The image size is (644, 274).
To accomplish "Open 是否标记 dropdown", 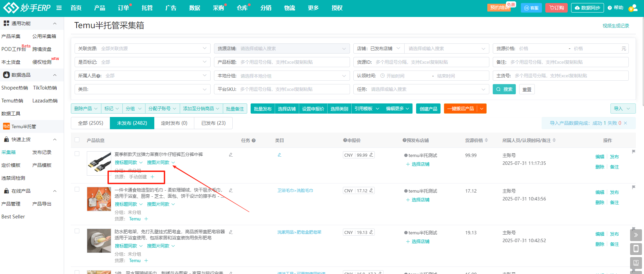I will [x=142, y=62].
